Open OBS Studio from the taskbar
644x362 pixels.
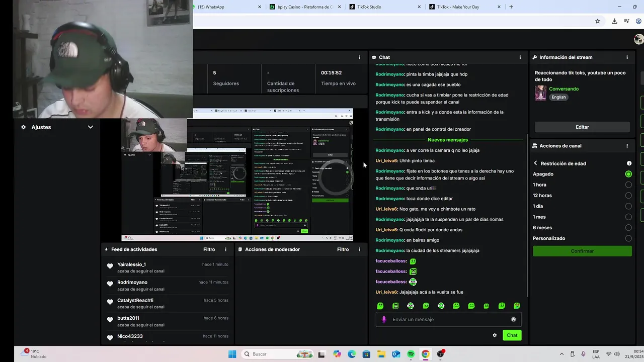coord(440,354)
